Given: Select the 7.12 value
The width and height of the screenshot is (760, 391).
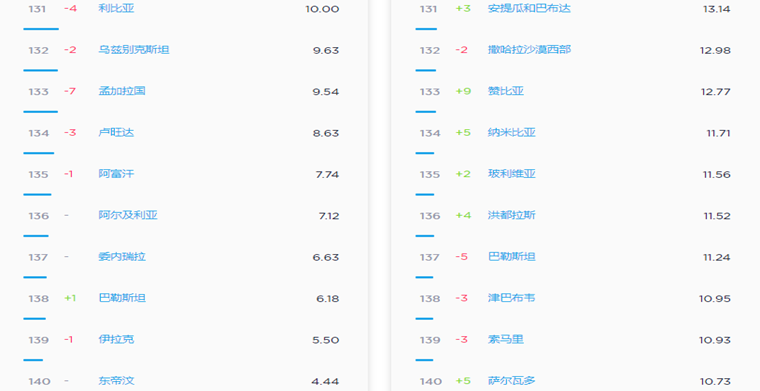Looking at the screenshot, I should (329, 216).
